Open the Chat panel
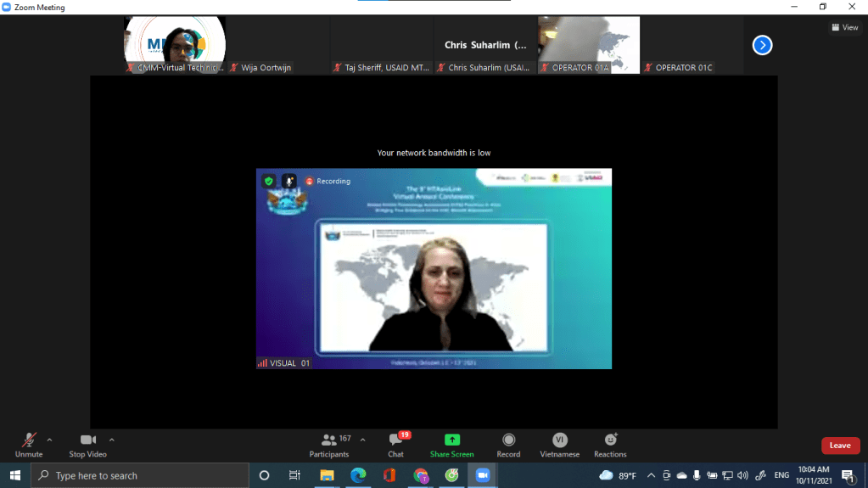The height and width of the screenshot is (488, 868). pos(395,444)
